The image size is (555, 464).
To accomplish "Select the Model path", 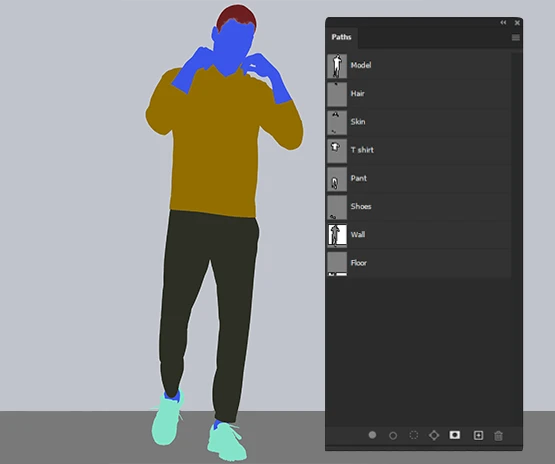I will pyautogui.click(x=418, y=65).
